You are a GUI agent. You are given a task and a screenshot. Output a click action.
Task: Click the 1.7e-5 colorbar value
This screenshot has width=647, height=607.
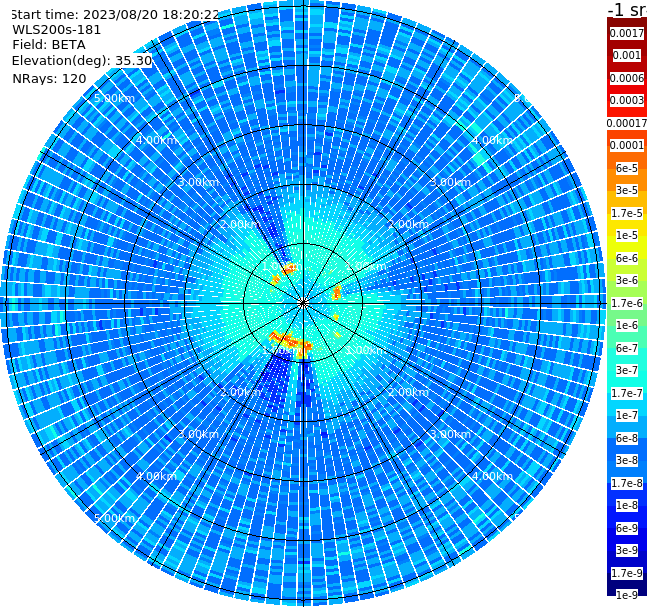pos(627,213)
